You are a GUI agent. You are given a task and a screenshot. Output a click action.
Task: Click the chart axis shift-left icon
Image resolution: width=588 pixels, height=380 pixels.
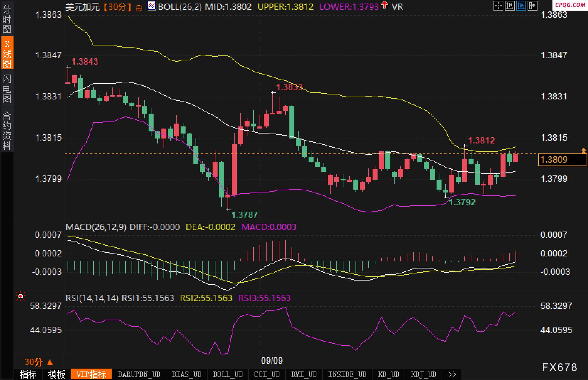tap(510, 6)
